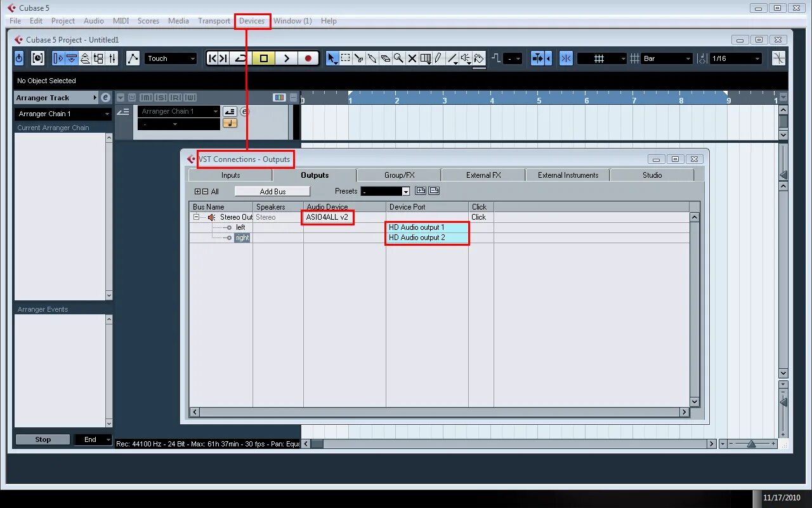This screenshot has height=508, width=812.
Task: Select the Split scissors tool
Action: coord(358,58)
